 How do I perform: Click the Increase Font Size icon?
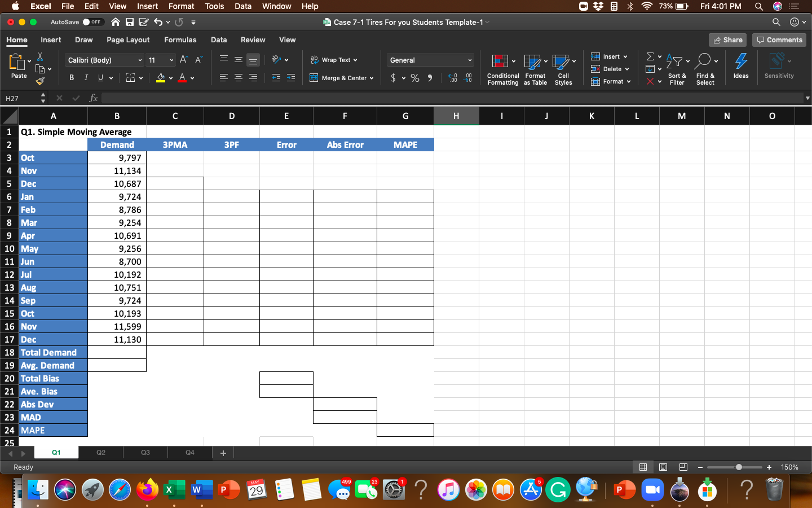point(184,60)
